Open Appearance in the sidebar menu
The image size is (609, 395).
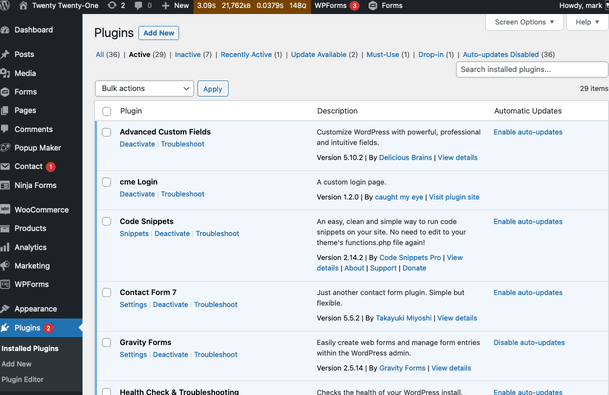pyautogui.click(x=36, y=309)
